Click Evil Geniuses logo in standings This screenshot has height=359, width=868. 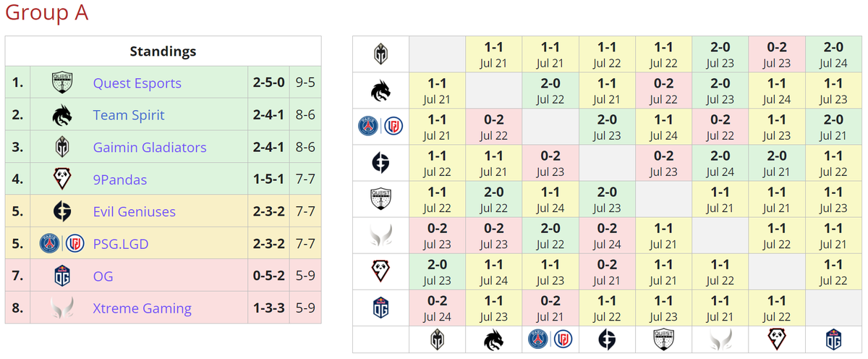62,211
